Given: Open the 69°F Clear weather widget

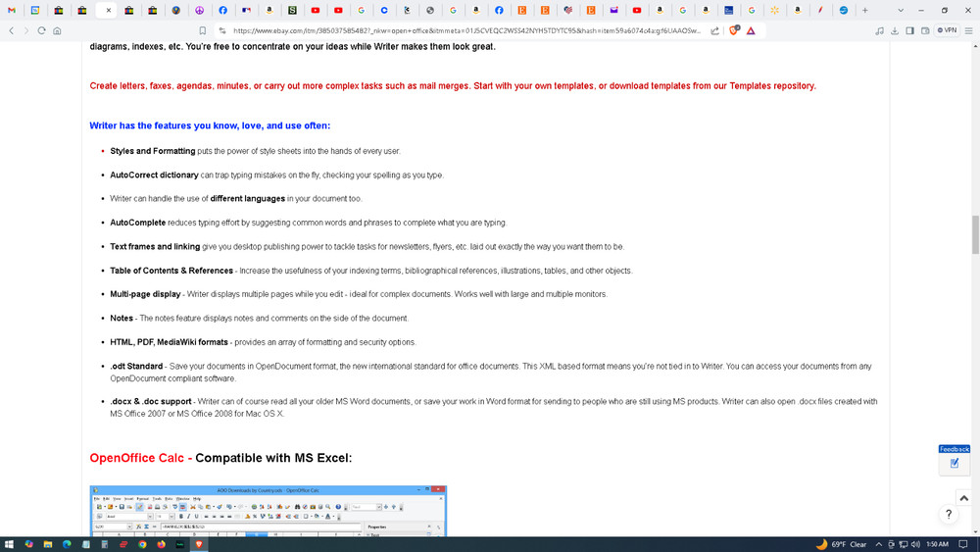Looking at the screenshot, I should [841, 544].
